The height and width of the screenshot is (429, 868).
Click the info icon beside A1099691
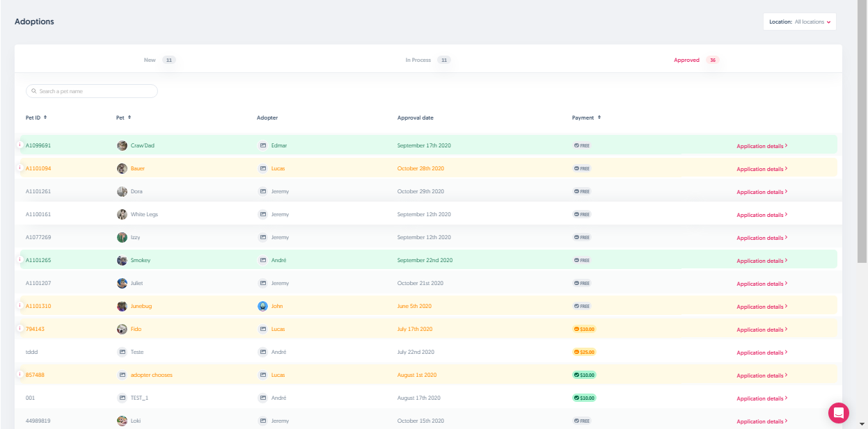(x=19, y=145)
